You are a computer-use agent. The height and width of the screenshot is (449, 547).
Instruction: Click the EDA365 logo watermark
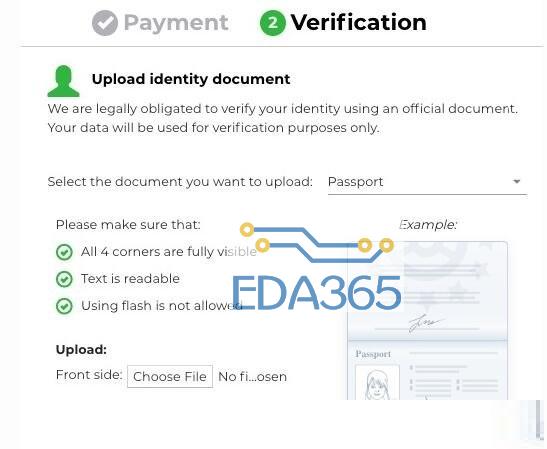pyautogui.click(x=317, y=268)
